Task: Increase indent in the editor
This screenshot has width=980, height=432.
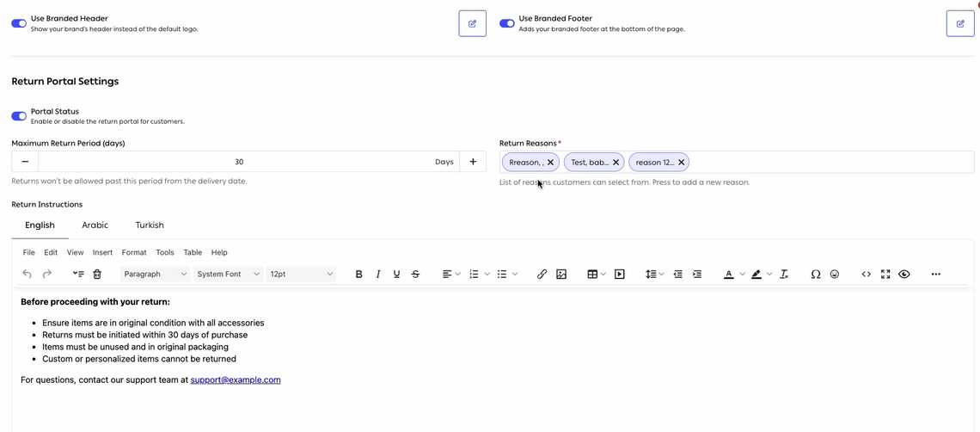Action: 697,275
